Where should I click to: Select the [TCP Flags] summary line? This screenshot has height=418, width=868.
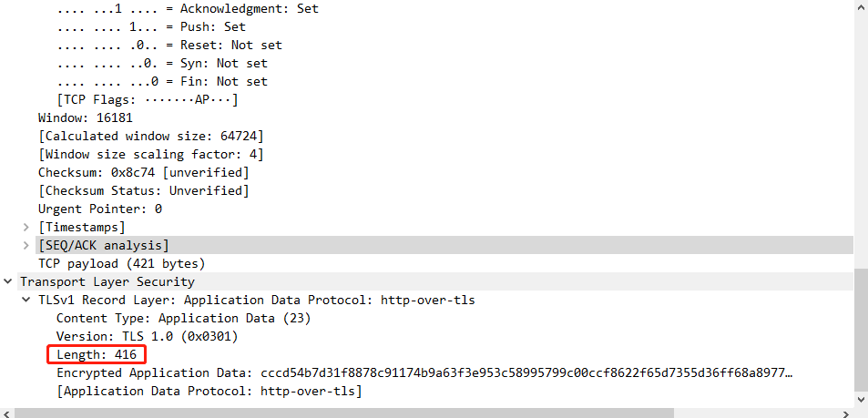pos(148,99)
